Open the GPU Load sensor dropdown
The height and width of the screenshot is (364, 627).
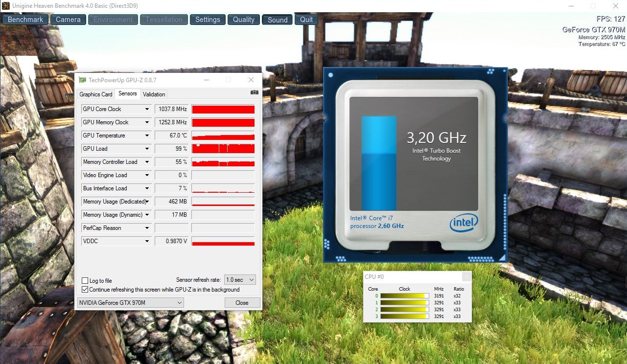coord(147,149)
